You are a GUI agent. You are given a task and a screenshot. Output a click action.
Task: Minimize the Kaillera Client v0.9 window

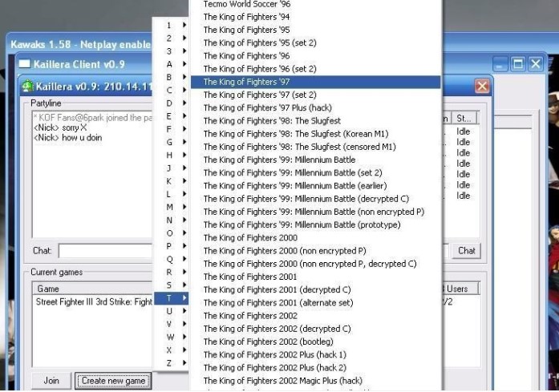coord(500,64)
